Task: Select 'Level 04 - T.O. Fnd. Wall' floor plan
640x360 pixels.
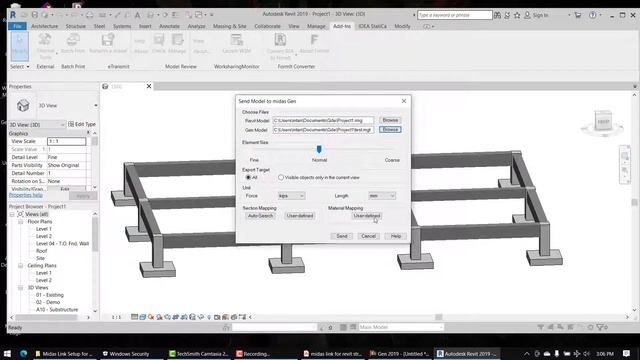Action: [x=62, y=244]
